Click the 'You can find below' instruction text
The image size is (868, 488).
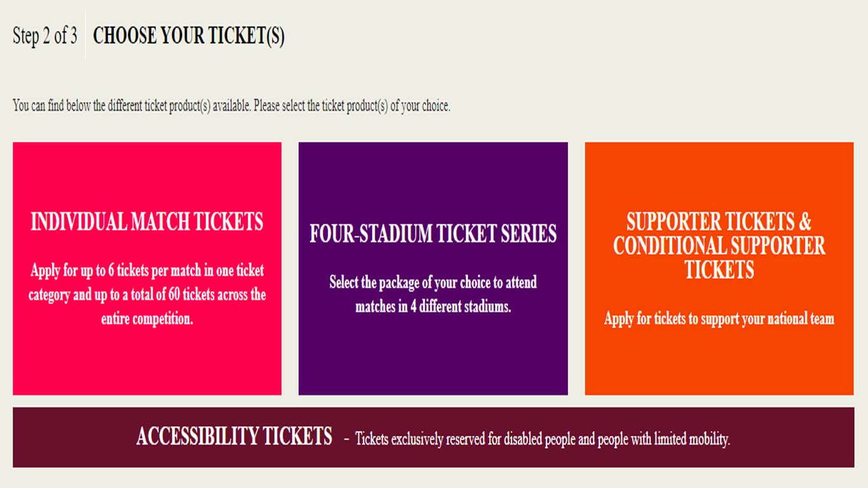pos(231,106)
